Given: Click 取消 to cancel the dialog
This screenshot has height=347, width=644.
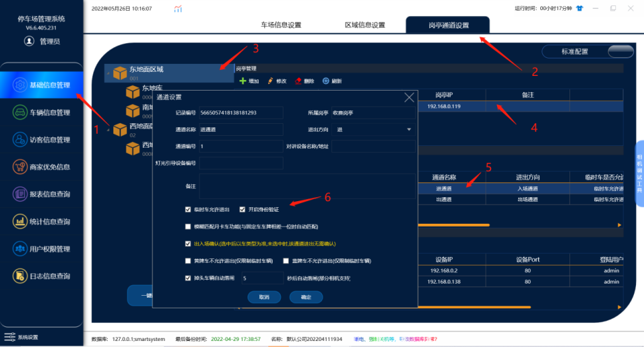Looking at the screenshot, I should pos(264,297).
